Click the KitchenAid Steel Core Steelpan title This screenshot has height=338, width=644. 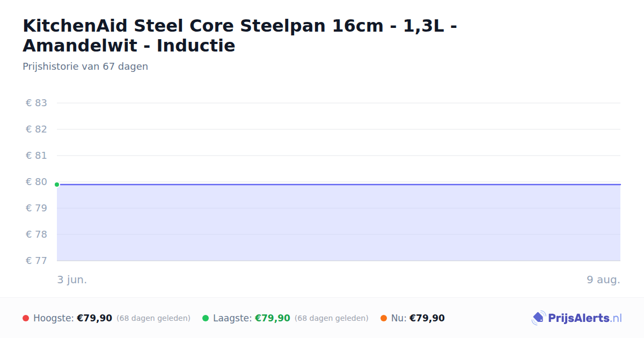240,35
